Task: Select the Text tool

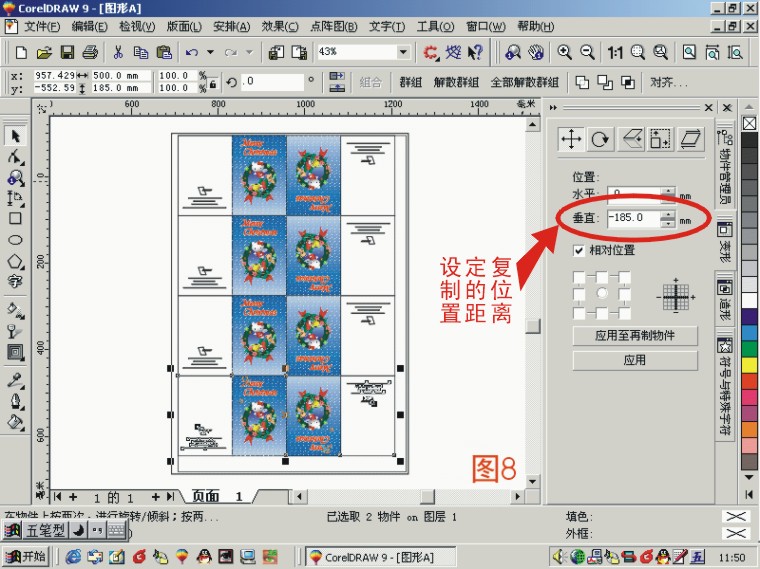Action: [16, 281]
